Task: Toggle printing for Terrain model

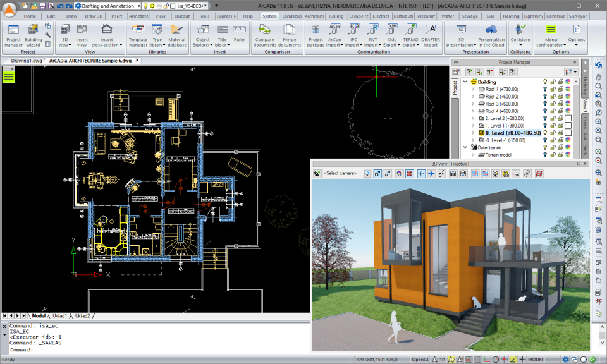Action: tap(560, 154)
